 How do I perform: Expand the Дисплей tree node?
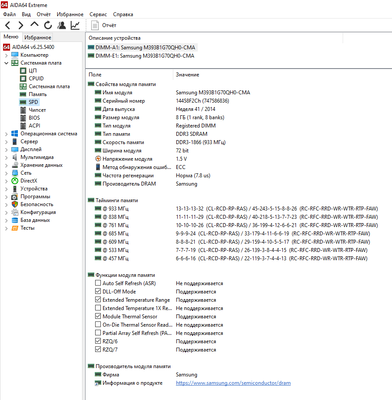point(6,149)
